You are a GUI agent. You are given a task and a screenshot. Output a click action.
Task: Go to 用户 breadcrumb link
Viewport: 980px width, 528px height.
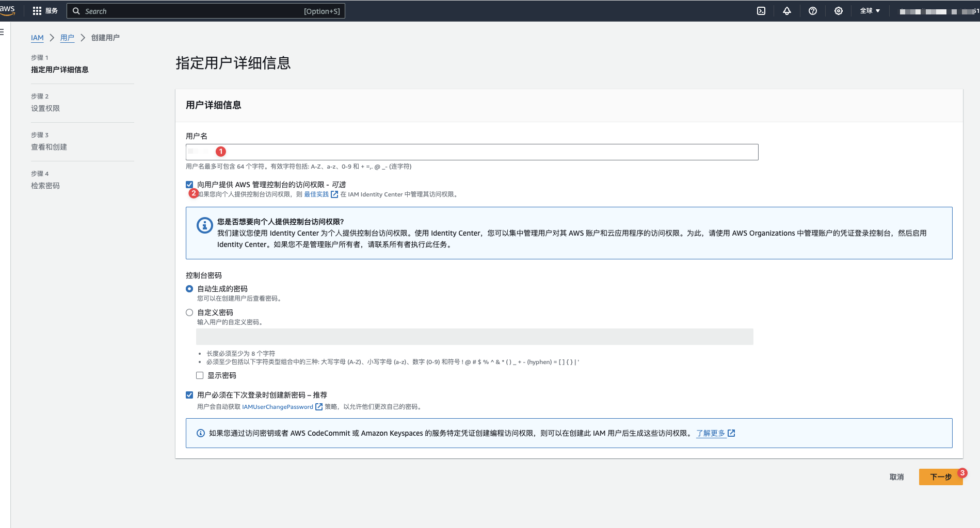[x=67, y=38]
